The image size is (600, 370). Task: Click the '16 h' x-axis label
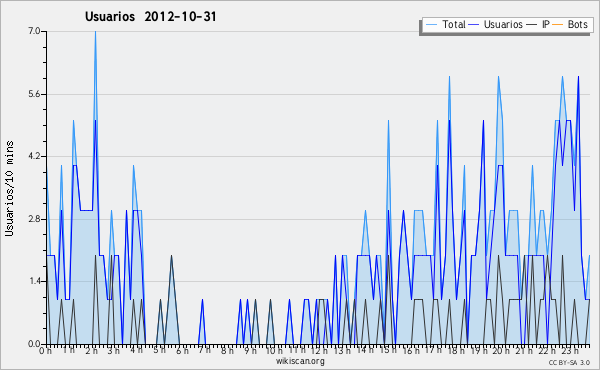point(411,351)
